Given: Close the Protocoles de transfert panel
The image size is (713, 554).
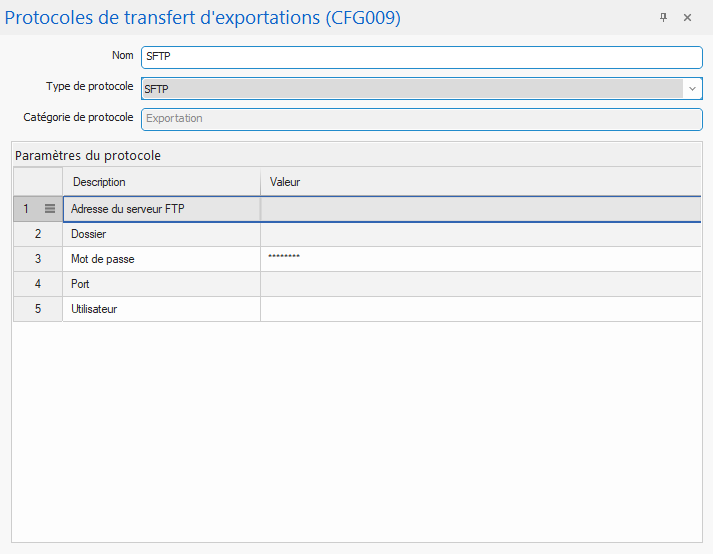Looking at the screenshot, I should tap(687, 18).
